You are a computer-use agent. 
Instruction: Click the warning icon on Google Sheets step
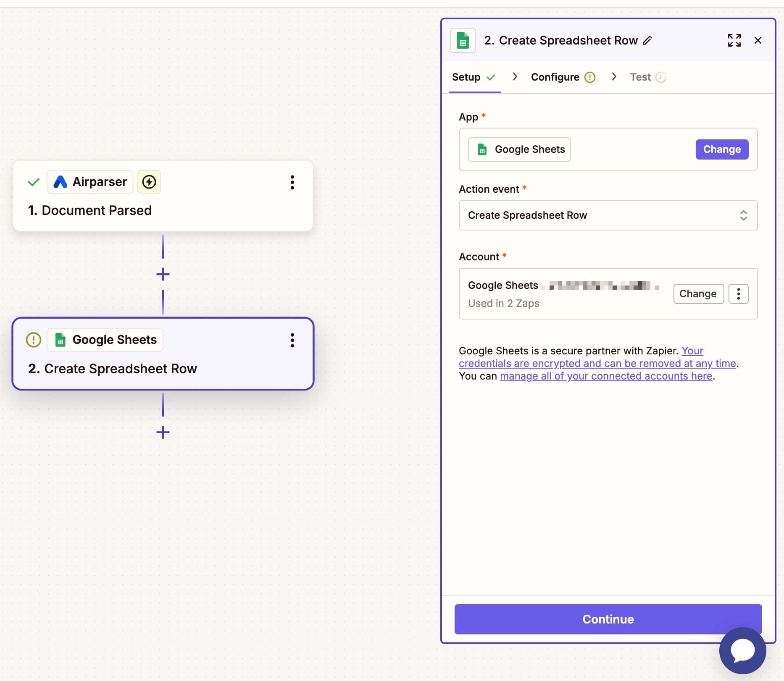[34, 340]
